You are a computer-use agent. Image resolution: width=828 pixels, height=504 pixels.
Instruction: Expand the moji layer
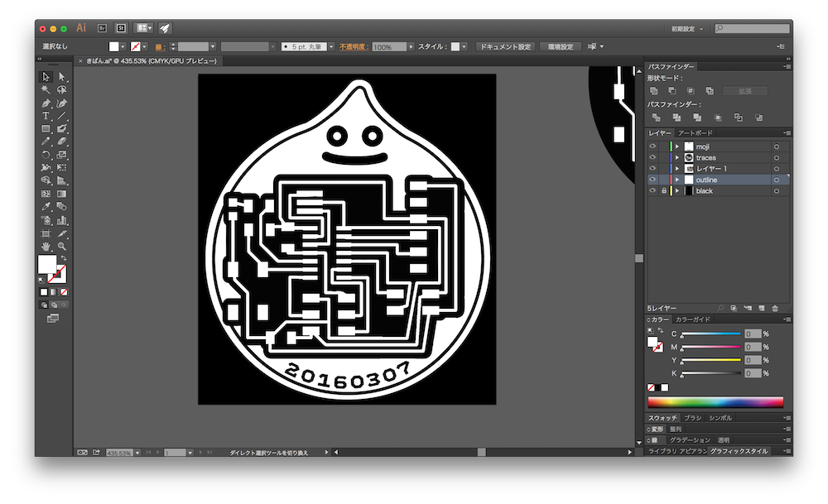click(677, 146)
